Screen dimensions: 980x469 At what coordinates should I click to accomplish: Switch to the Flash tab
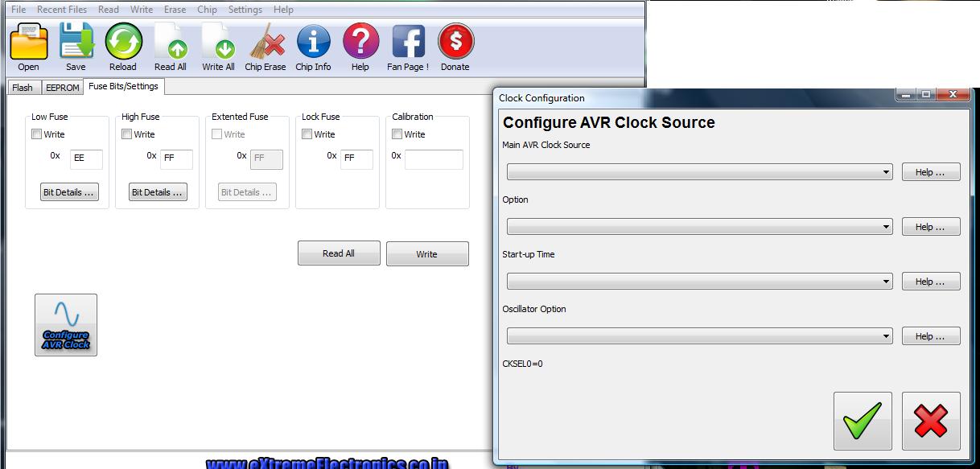point(23,88)
